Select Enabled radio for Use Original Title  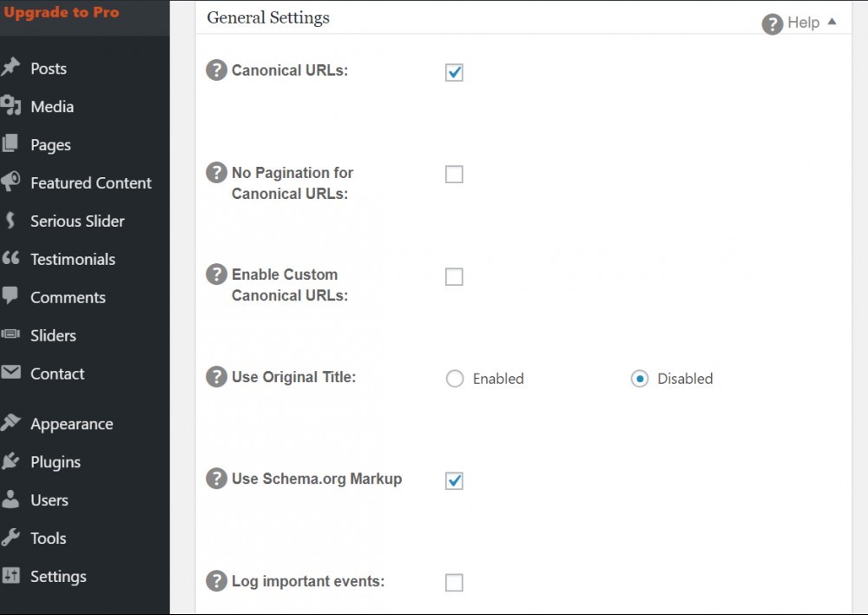(455, 379)
